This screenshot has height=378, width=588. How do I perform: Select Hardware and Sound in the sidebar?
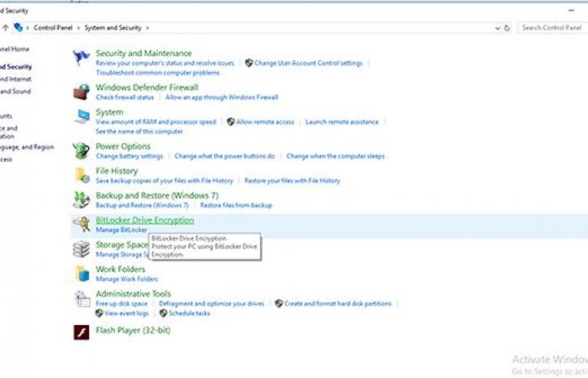point(15,91)
